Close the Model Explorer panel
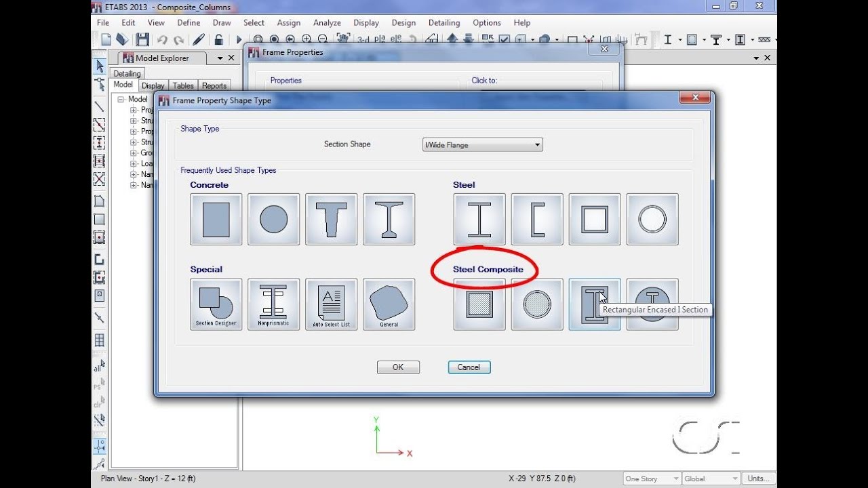Image resolution: width=868 pixels, height=488 pixels. tap(231, 58)
